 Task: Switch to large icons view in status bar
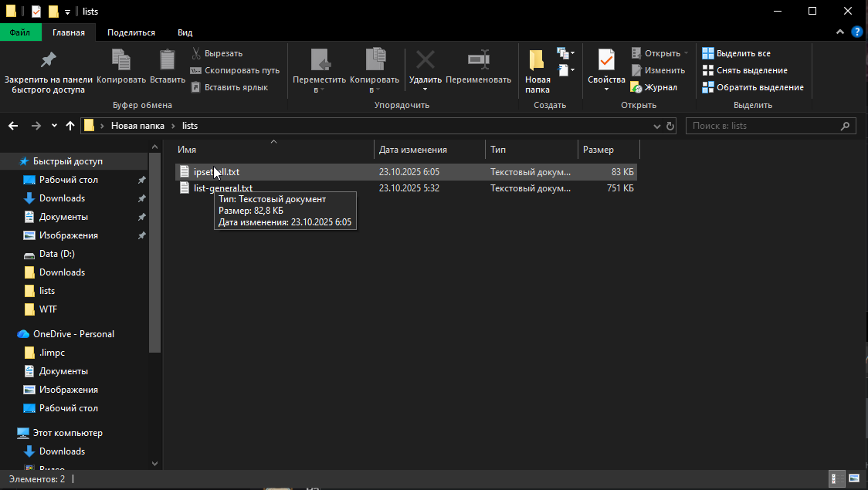854,478
